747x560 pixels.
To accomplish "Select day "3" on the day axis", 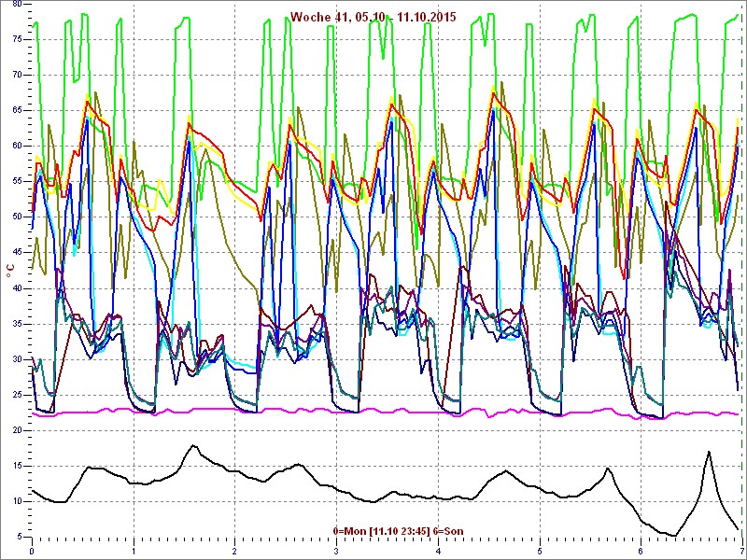I will (337, 552).
